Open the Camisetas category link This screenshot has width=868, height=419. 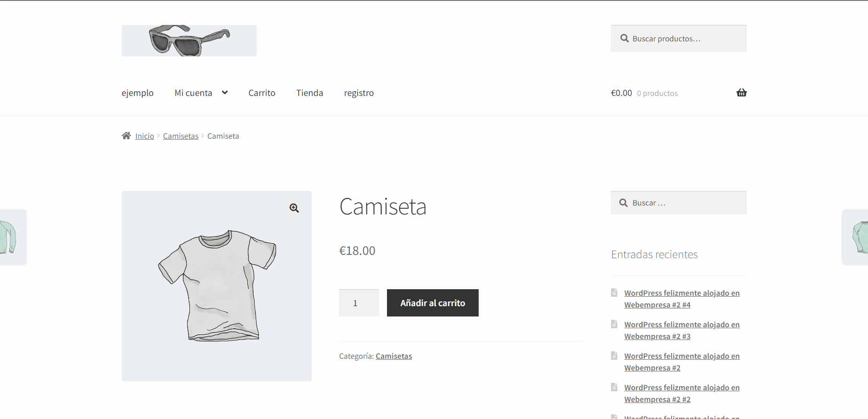coord(394,356)
